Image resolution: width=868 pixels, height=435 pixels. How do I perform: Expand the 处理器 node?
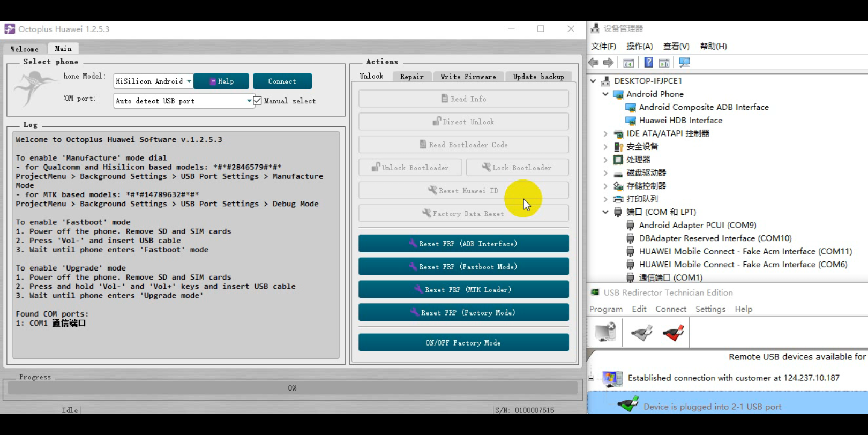pos(605,160)
